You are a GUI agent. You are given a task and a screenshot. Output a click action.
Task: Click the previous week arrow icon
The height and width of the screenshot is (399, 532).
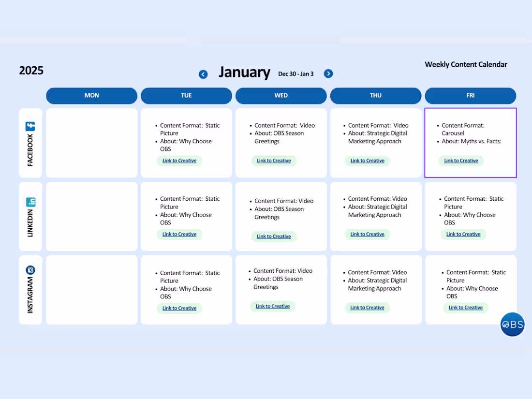coord(203,74)
